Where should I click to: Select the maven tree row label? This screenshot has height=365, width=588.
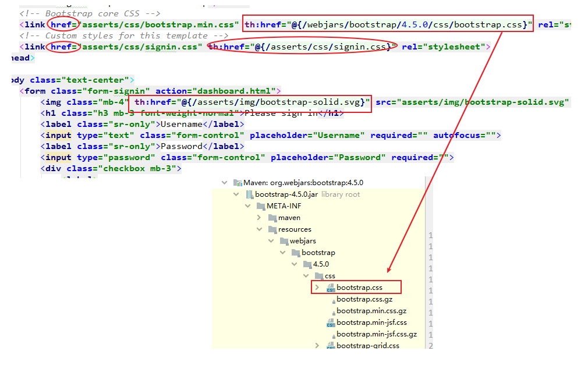pyautogui.click(x=289, y=218)
